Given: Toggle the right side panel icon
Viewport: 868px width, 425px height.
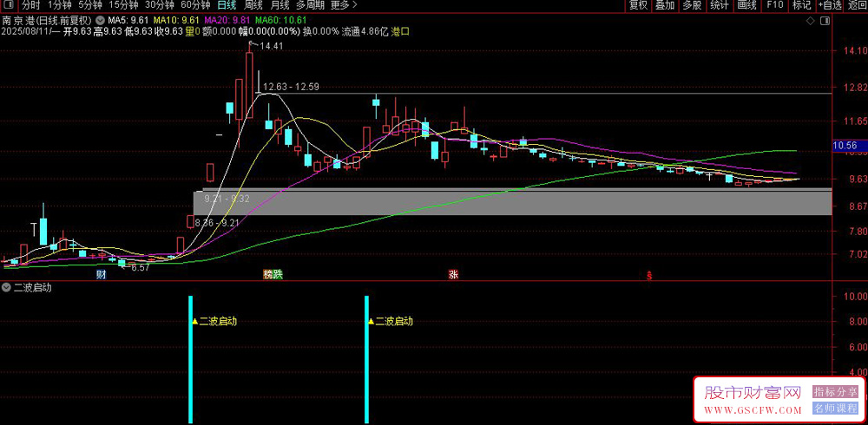Looking at the screenshot, I should pos(825,21).
